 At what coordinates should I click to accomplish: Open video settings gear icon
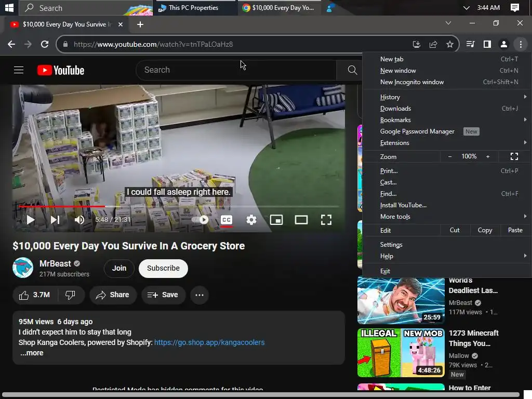coord(251,220)
